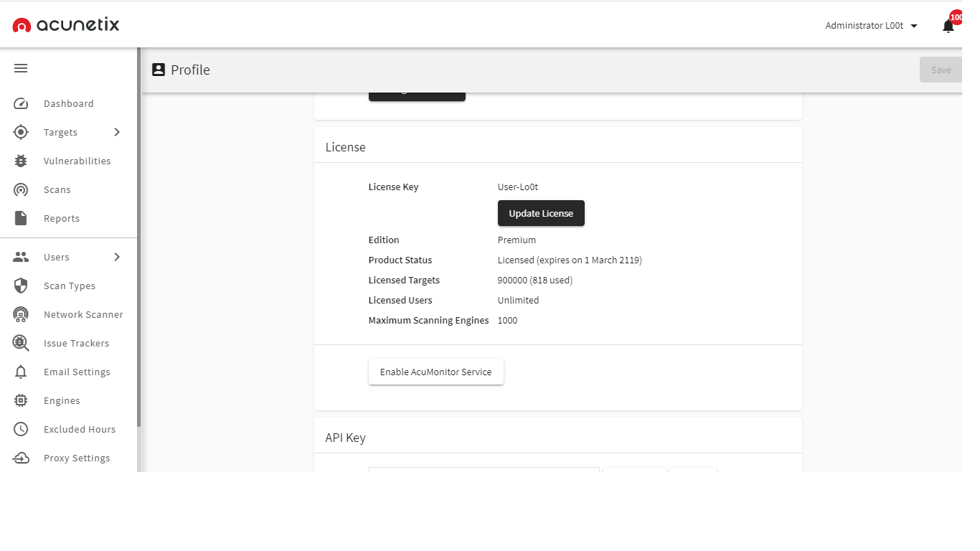Open Dashboard from the sidebar

pyautogui.click(x=69, y=103)
